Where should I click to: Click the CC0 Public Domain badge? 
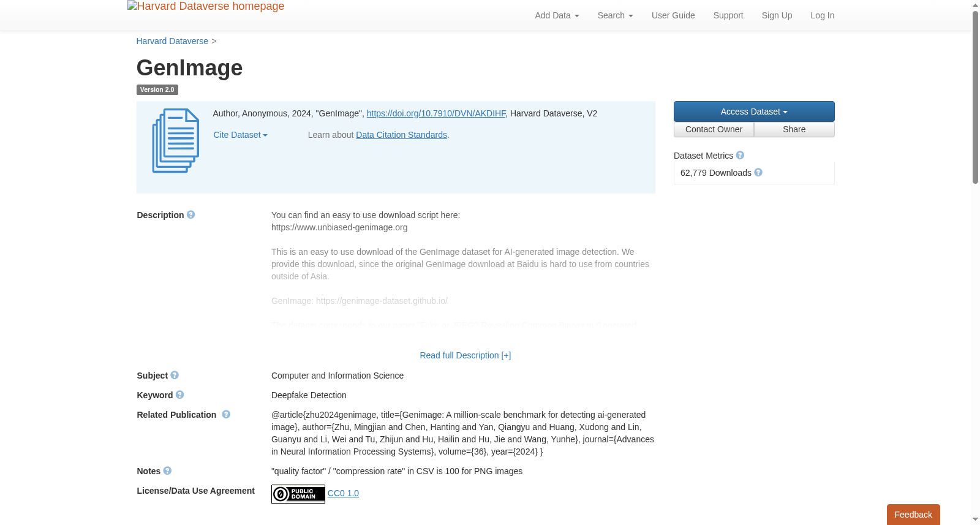click(298, 494)
